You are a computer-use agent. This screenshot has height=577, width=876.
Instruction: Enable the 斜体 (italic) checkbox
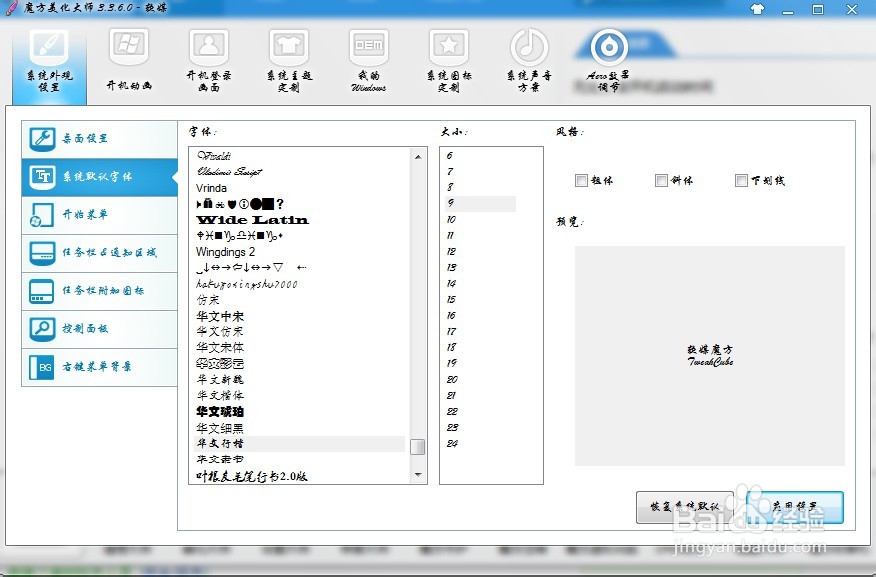tap(661, 180)
